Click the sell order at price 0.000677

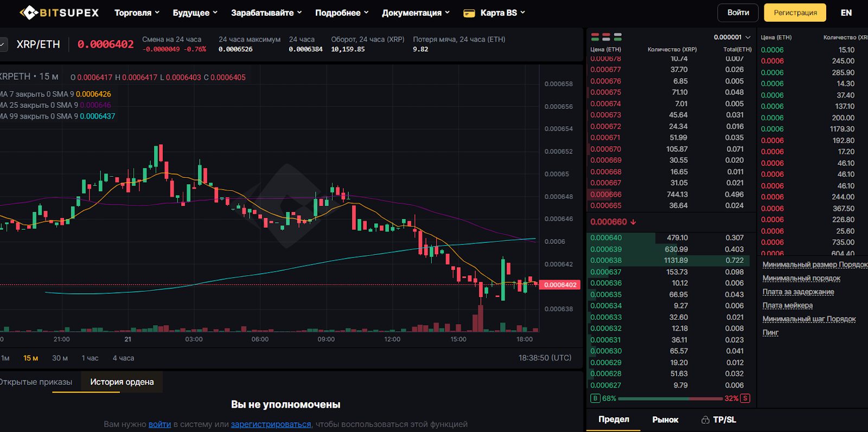(671, 70)
